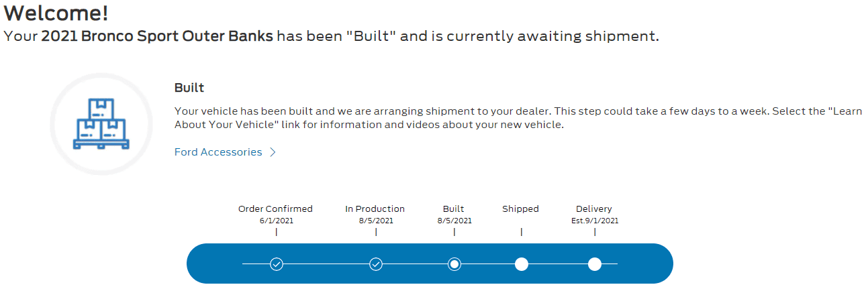Click the 2021 Bronco Sport Outer Banks name
Viewport: 868px width, 291px height.
(157, 36)
